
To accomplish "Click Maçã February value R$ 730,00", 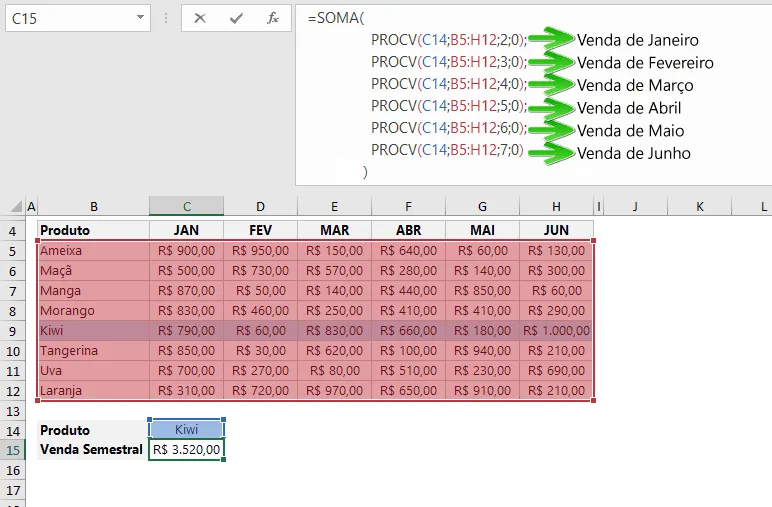I will point(260,271).
